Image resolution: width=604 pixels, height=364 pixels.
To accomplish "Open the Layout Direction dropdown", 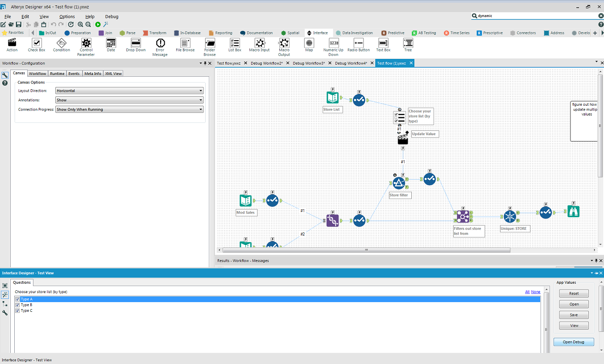I will pyautogui.click(x=129, y=91).
